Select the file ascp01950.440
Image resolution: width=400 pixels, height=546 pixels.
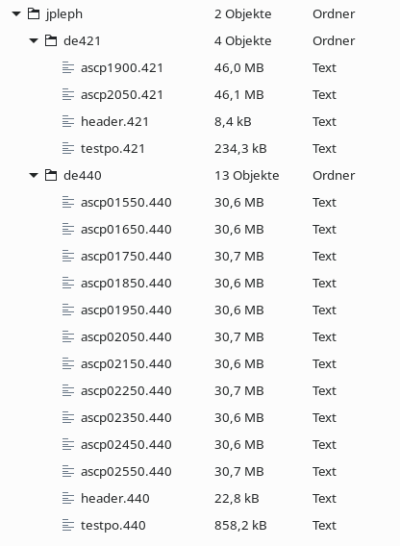tap(126, 310)
